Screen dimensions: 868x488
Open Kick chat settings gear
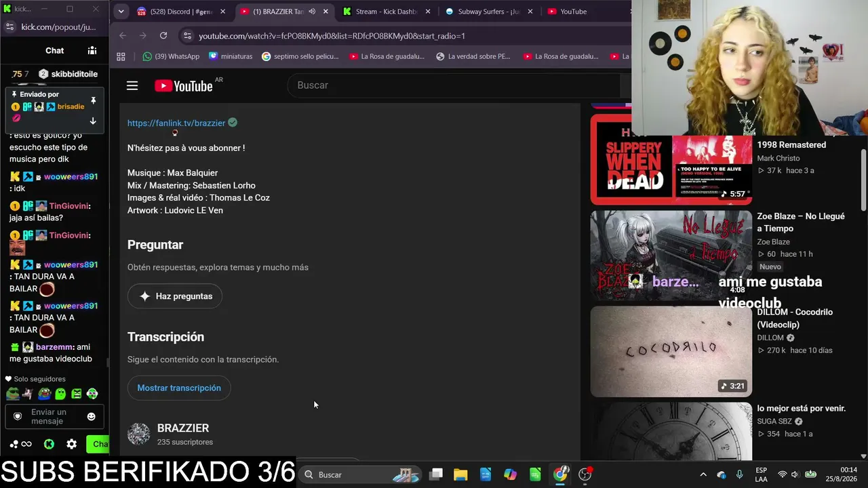click(72, 444)
